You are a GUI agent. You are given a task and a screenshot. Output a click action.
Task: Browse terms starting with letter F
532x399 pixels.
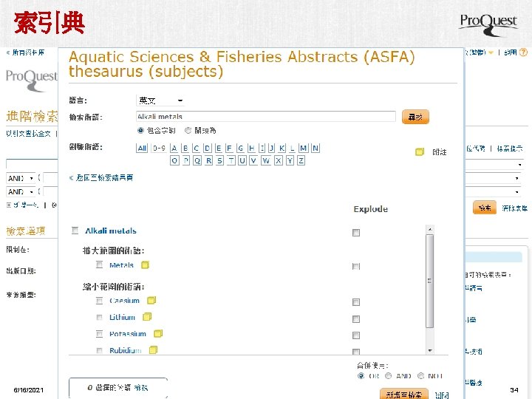point(229,148)
